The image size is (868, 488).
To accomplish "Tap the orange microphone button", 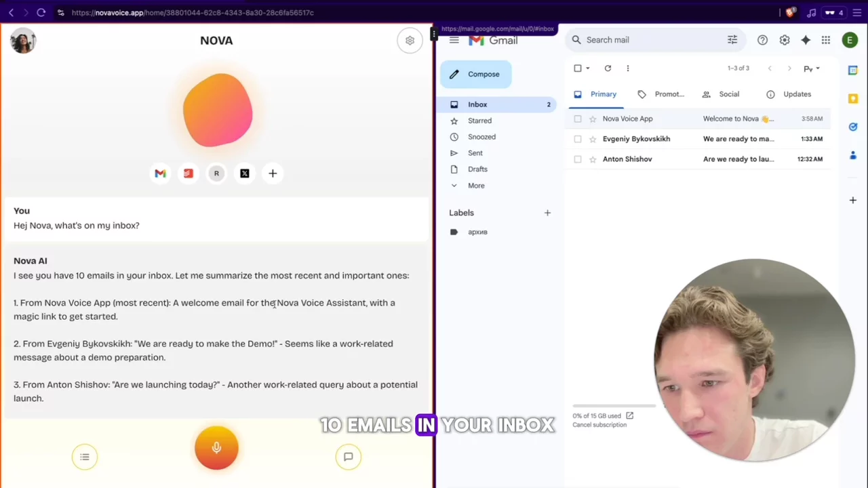I will click(x=216, y=447).
